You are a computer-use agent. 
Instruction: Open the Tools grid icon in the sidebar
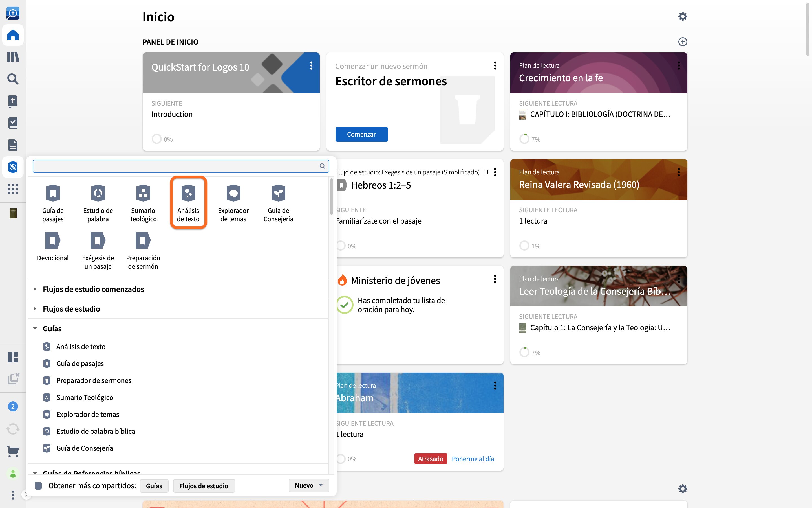[13, 189]
